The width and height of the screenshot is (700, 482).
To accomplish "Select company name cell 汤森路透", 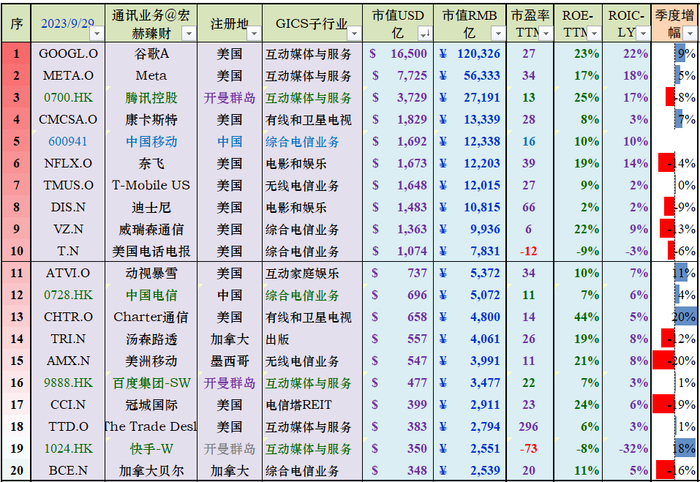I will pyautogui.click(x=151, y=339).
